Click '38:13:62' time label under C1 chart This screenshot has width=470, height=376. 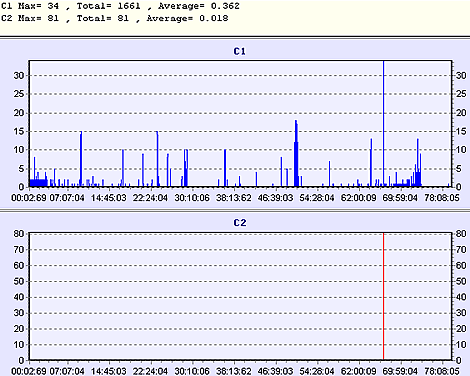[x=234, y=198]
